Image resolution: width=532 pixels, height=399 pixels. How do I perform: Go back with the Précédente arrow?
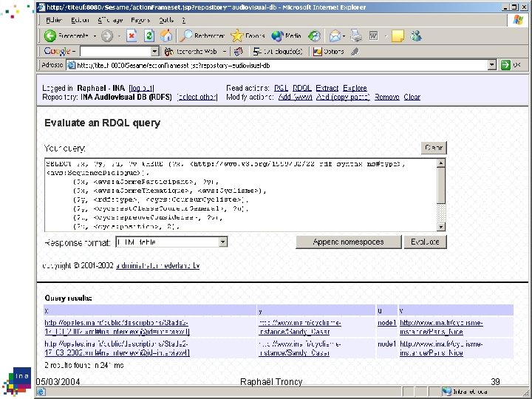66,35
